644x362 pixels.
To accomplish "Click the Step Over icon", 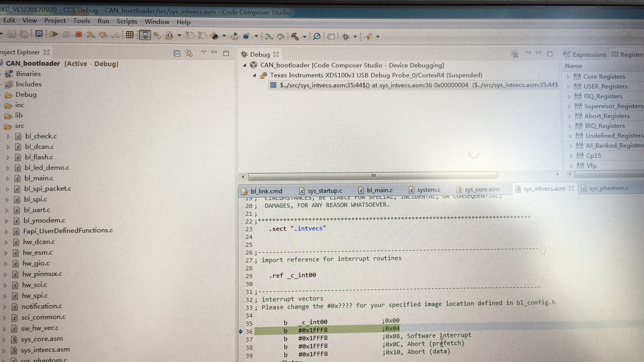I will (103, 35).
